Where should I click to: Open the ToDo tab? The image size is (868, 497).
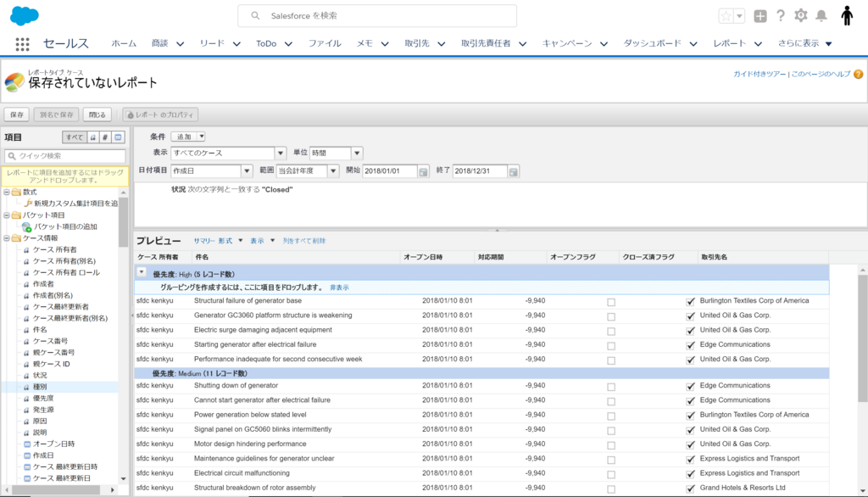pyautogui.click(x=266, y=43)
